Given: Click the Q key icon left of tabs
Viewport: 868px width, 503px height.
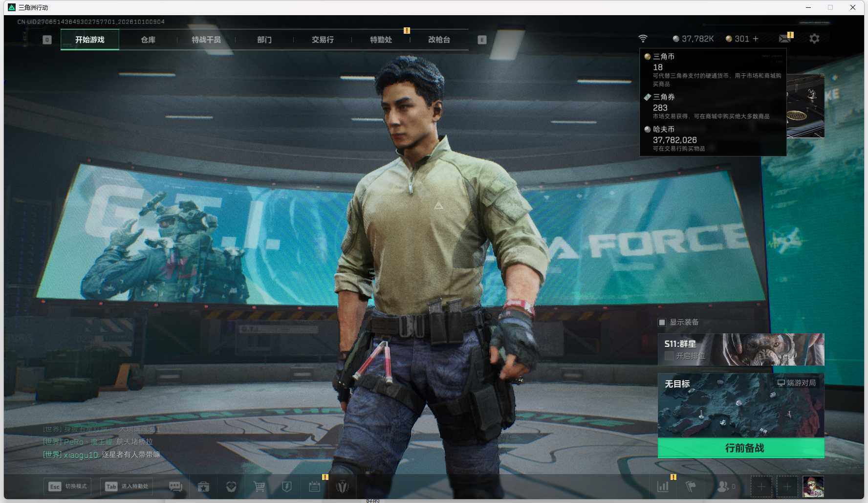Looking at the screenshot, I should 47,40.
